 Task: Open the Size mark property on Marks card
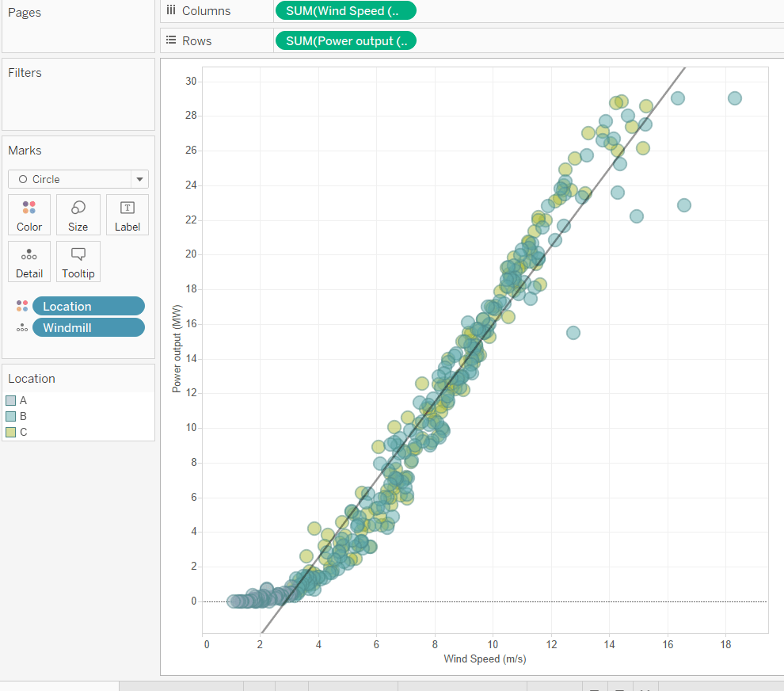click(78, 214)
